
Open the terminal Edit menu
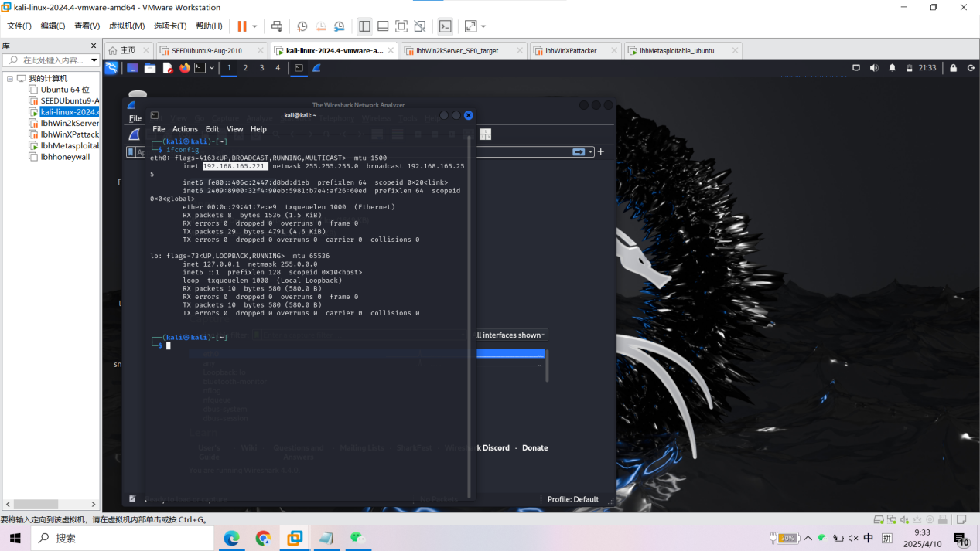[x=212, y=129]
